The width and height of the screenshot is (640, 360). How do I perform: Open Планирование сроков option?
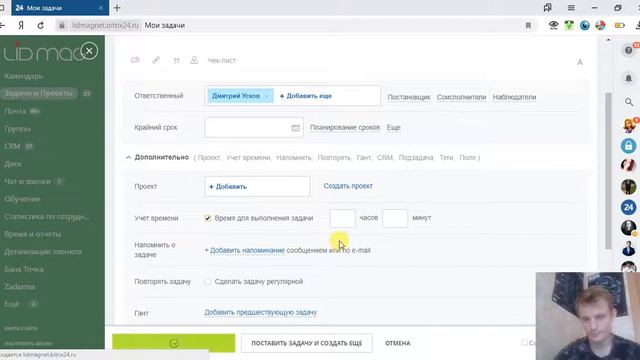point(345,127)
